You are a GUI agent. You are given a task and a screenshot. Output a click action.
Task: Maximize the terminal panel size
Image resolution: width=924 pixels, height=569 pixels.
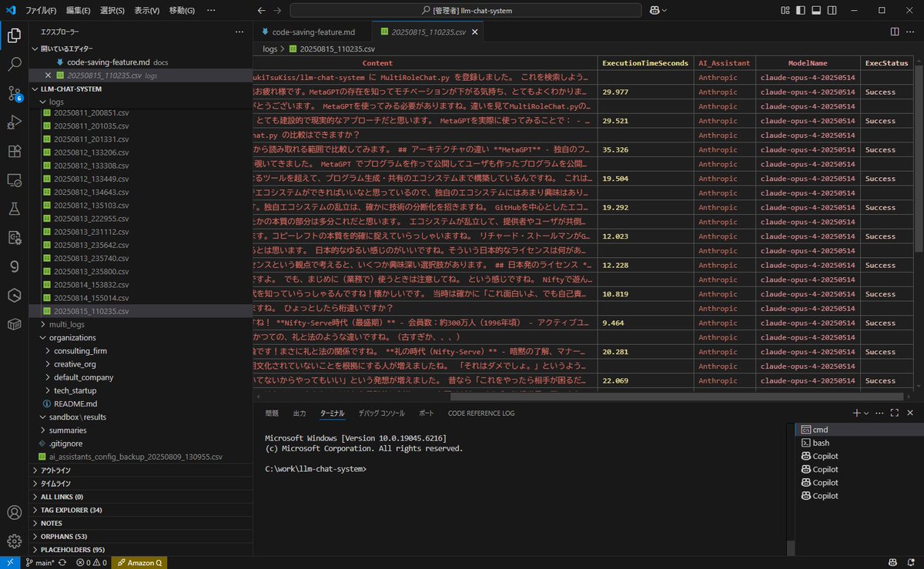point(895,413)
